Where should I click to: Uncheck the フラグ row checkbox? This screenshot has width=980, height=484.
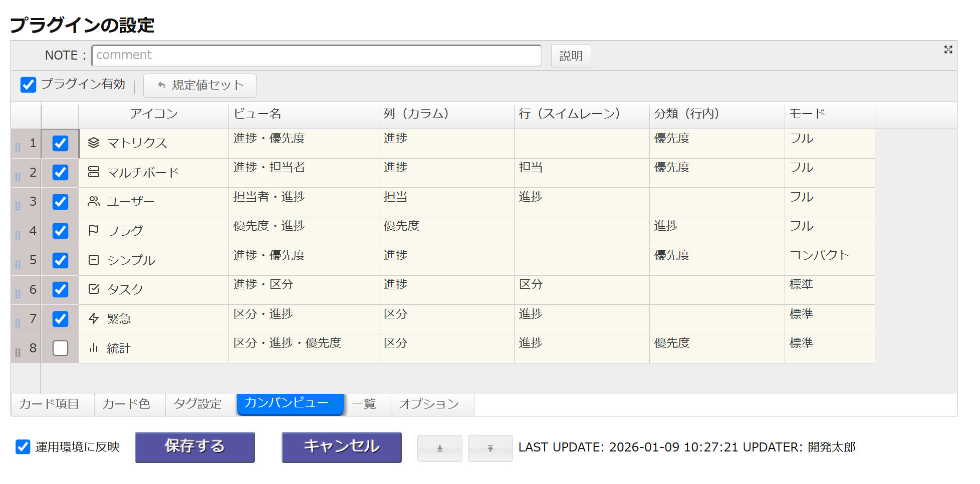[x=60, y=231]
